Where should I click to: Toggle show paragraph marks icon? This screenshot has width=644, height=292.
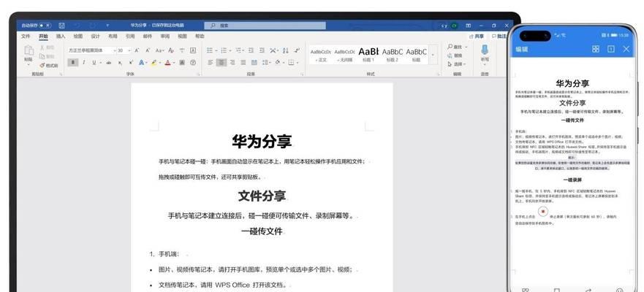click(297, 50)
